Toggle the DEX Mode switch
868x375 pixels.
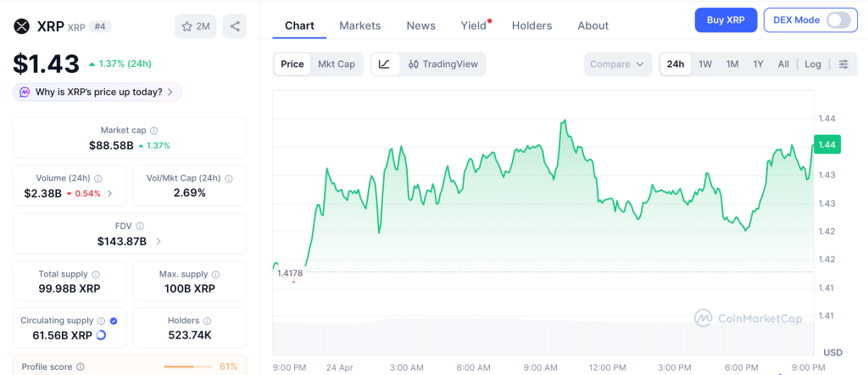click(x=837, y=20)
